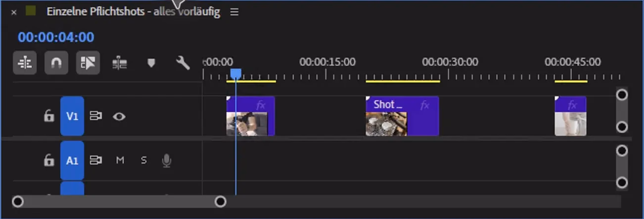
Task: Click the Add Edit marker alignment icon
Action: pyautogui.click(x=120, y=63)
